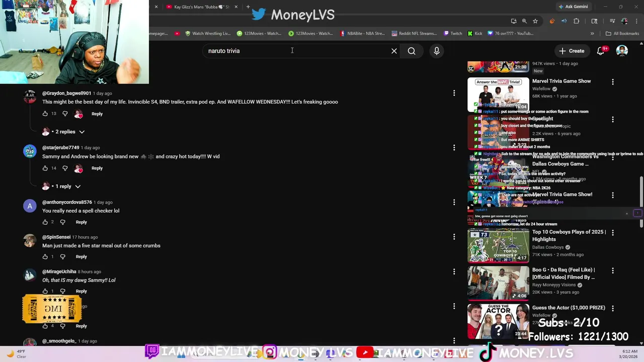
Task: Start voice search with microphone icon
Action: tap(437, 51)
